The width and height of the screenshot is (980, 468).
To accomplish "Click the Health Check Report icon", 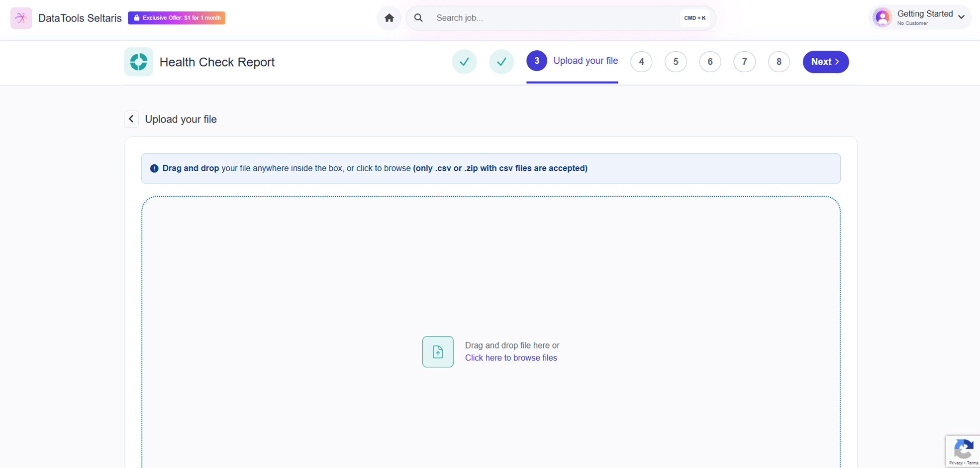I will pos(138,62).
